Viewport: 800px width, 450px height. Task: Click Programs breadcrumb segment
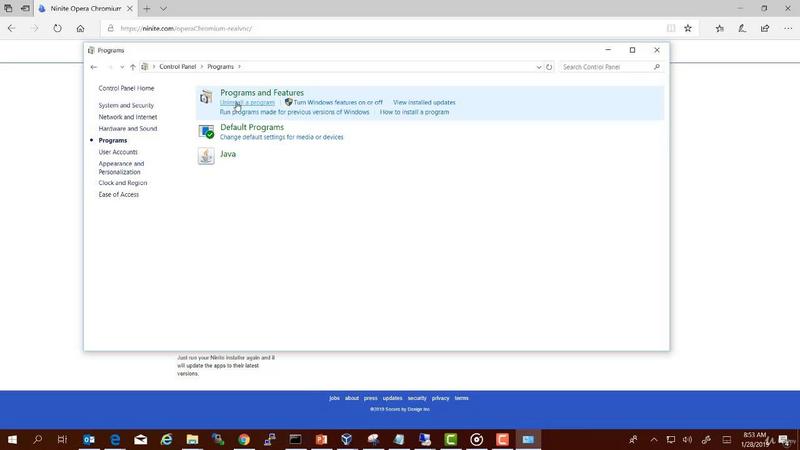[220, 67]
